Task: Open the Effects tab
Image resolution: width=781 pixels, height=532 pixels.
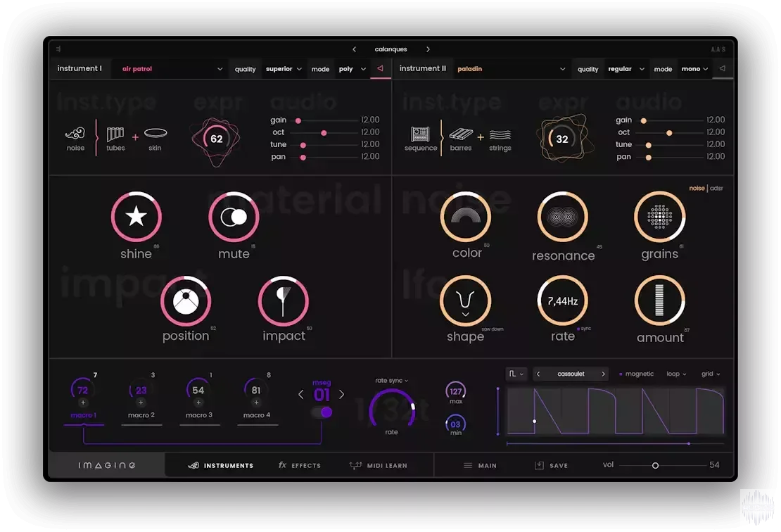Action: tap(299, 465)
